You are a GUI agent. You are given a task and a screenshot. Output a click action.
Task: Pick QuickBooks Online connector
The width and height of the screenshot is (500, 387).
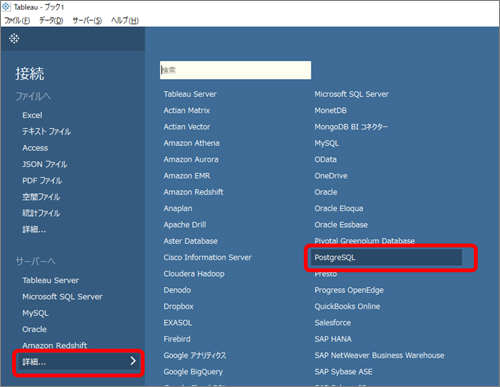[347, 307]
